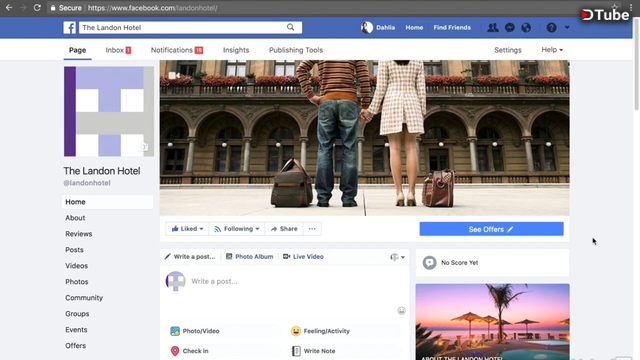This screenshot has width=640, height=360.
Task: Expand the Following dropdown button
Action: [237, 229]
